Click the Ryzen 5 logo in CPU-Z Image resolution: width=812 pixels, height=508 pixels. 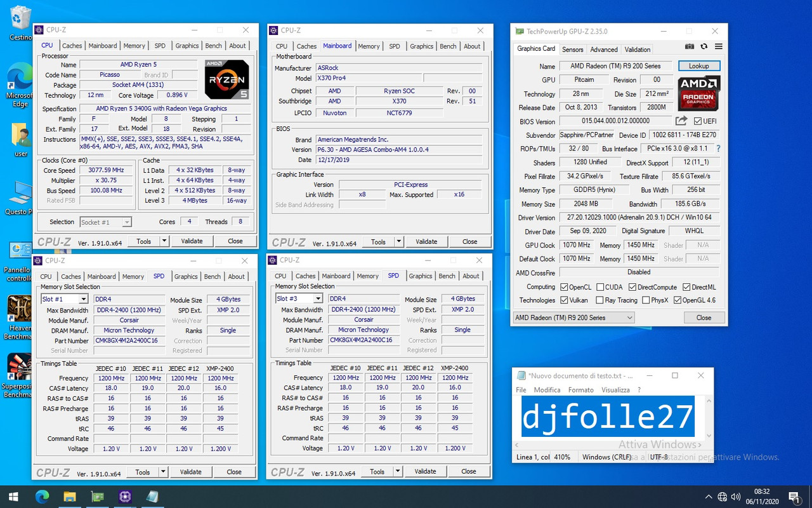[x=226, y=79]
